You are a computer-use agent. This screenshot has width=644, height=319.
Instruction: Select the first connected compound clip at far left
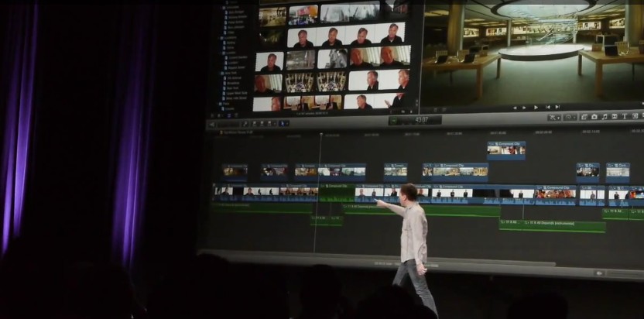235,173
